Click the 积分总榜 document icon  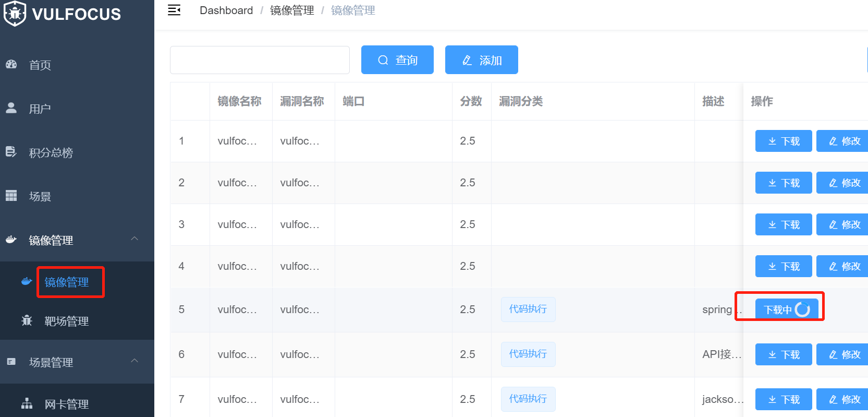pyautogui.click(x=11, y=151)
